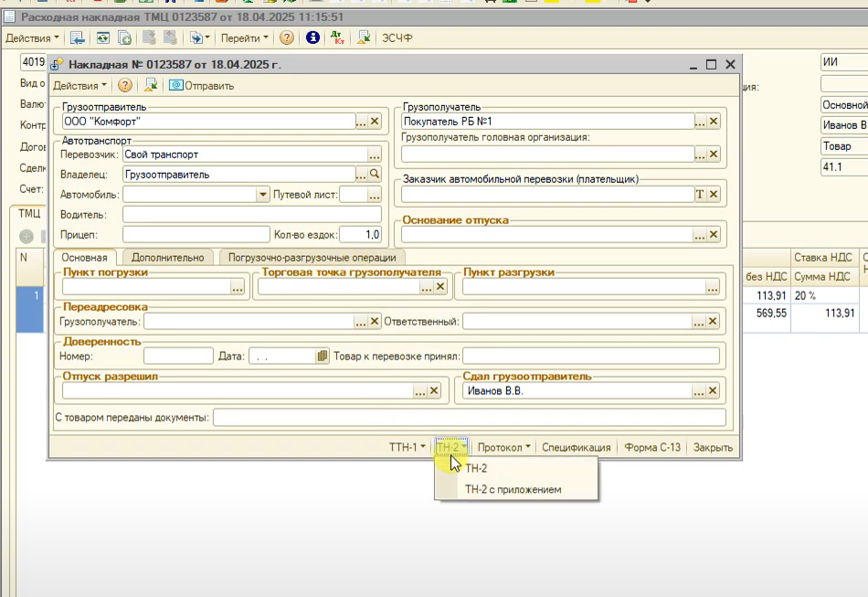This screenshot has height=597, width=868.
Task: Open Действия menu in main document toolbar
Action: coord(32,38)
